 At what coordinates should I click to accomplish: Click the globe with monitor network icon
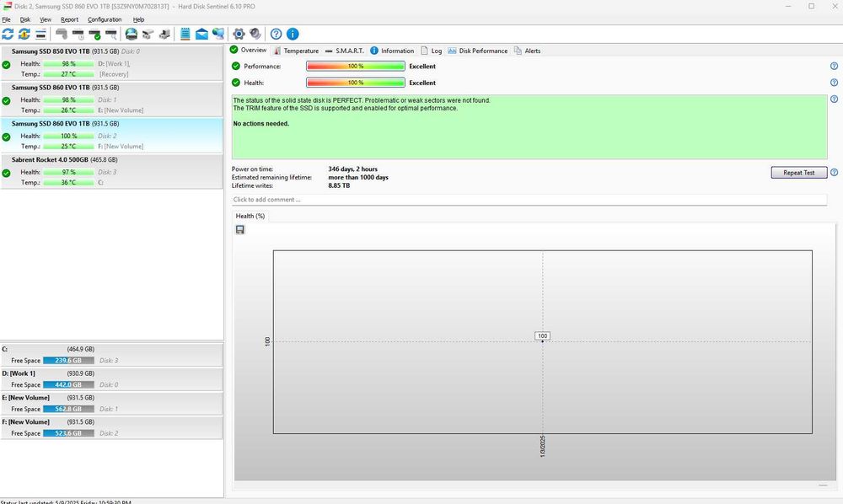pos(218,34)
